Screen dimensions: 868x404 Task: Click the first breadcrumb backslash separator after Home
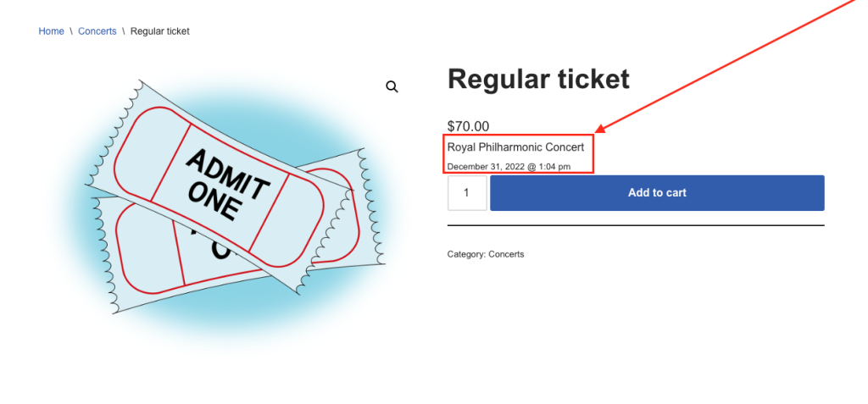71,31
